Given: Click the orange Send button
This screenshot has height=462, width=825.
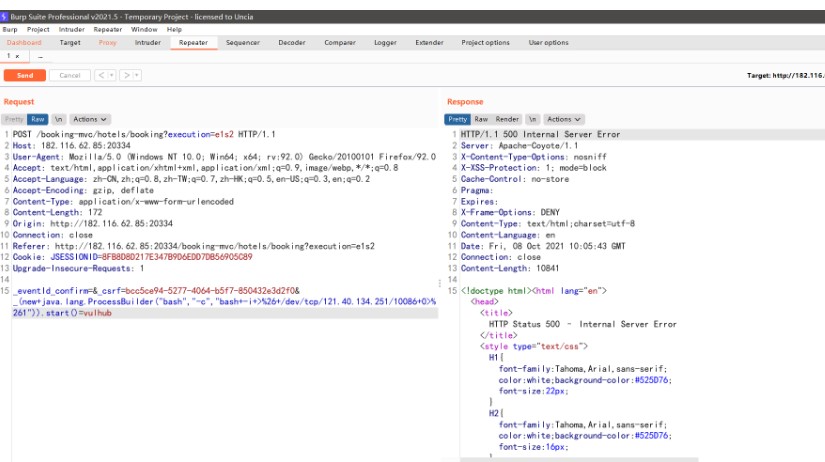Looking at the screenshot, I should point(25,75).
